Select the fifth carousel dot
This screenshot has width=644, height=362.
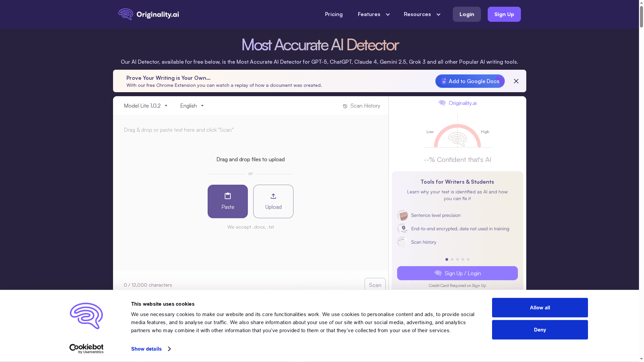click(x=468, y=259)
